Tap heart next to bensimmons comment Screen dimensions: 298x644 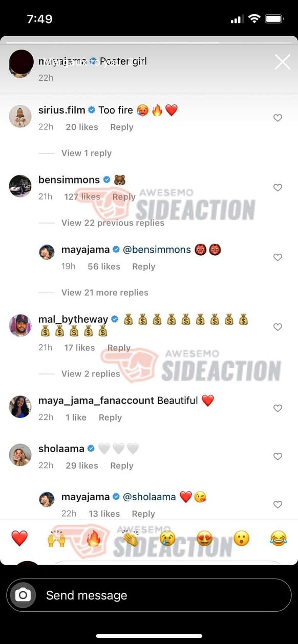pos(278,188)
